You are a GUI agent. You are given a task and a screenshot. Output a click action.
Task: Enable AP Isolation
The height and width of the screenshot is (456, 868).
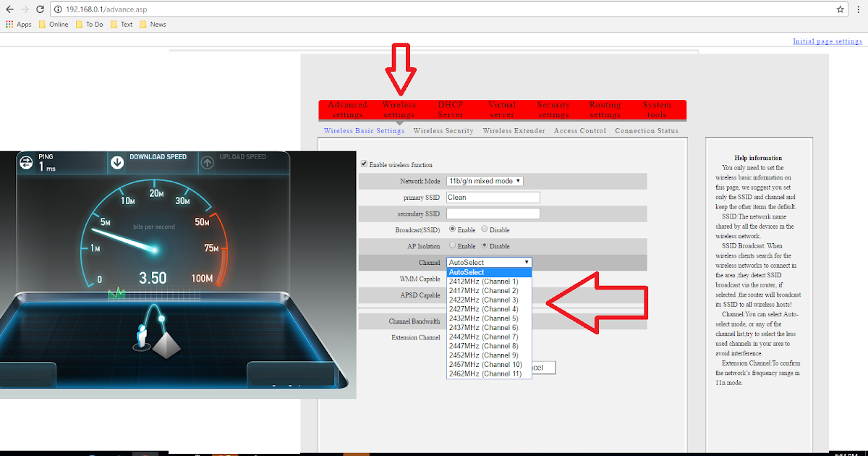tap(451, 246)
